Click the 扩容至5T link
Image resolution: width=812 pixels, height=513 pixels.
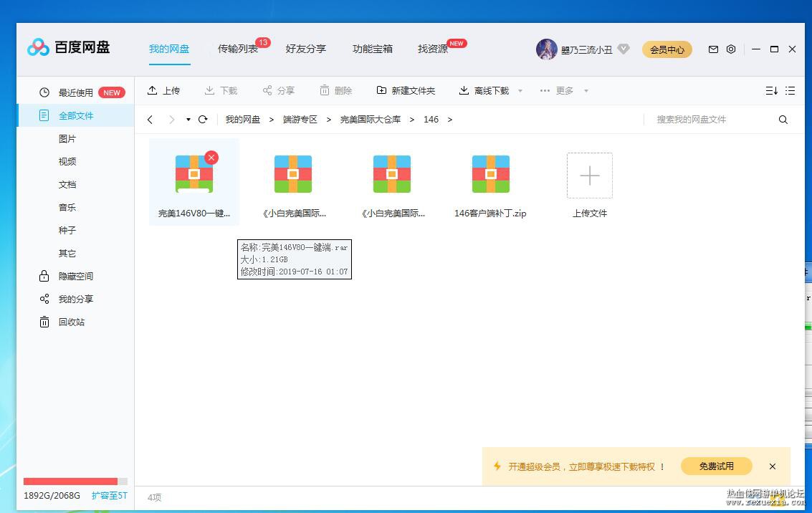pos(109,495)
